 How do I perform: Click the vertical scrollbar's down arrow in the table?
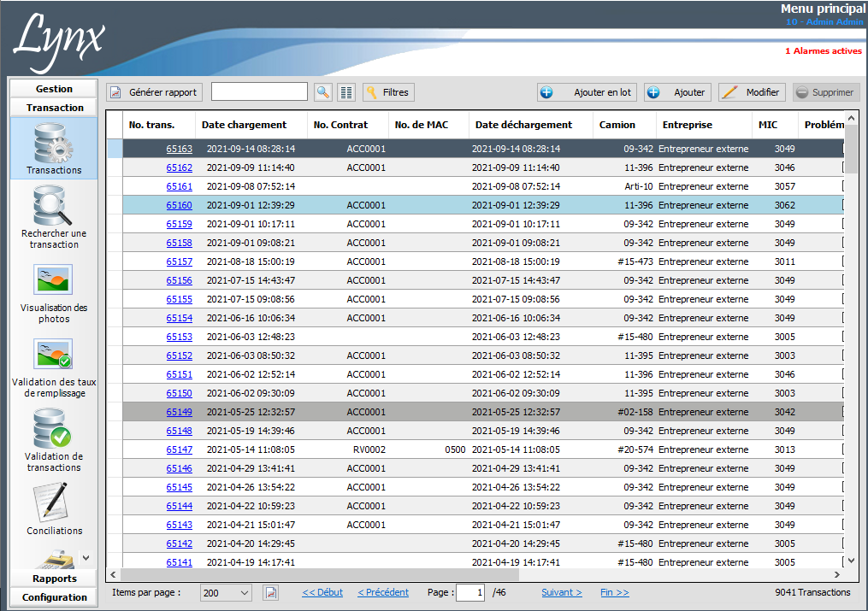coord(852,561)
